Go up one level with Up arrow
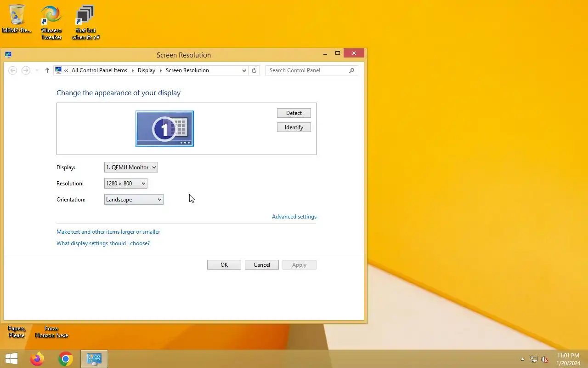Image resolution: width=588 pixels, height=368 pixels. (x=47, y=70)
